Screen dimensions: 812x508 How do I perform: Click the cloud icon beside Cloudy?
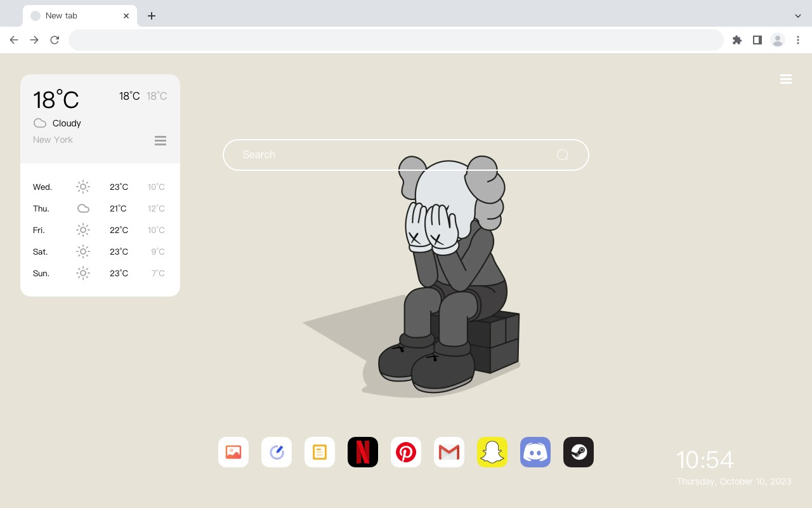(x=40, y=123)
